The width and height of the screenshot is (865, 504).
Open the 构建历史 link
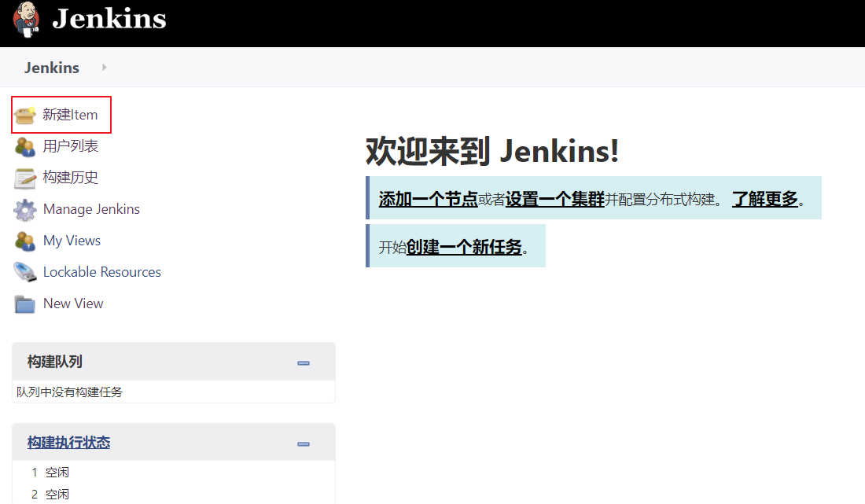[71, 178]
